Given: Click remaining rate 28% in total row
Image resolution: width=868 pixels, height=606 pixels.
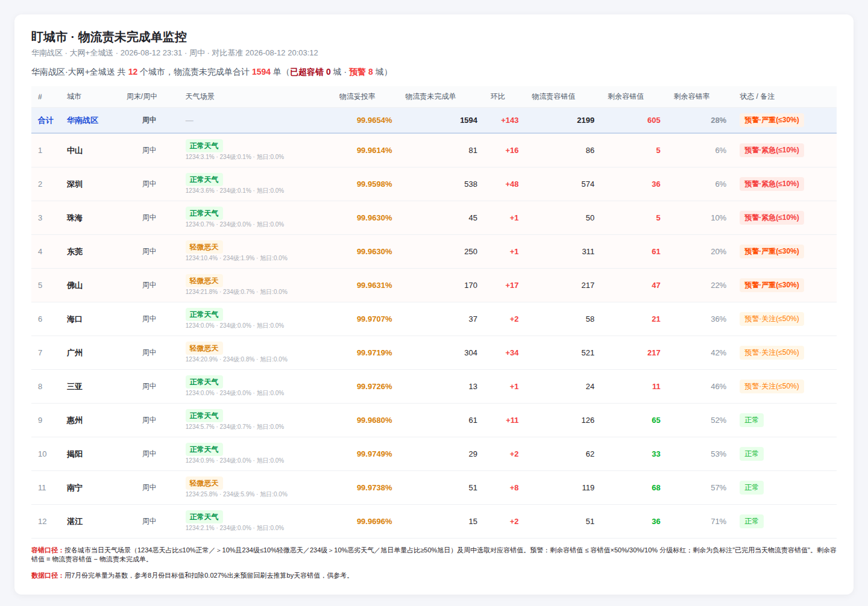Looking at the screenshot, I should 719,120.
